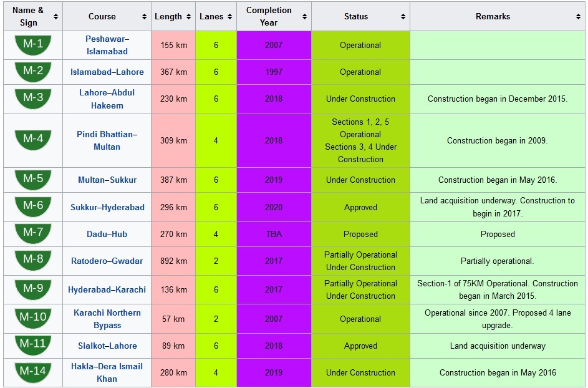Click the 57 km length cell

point(173,319)
